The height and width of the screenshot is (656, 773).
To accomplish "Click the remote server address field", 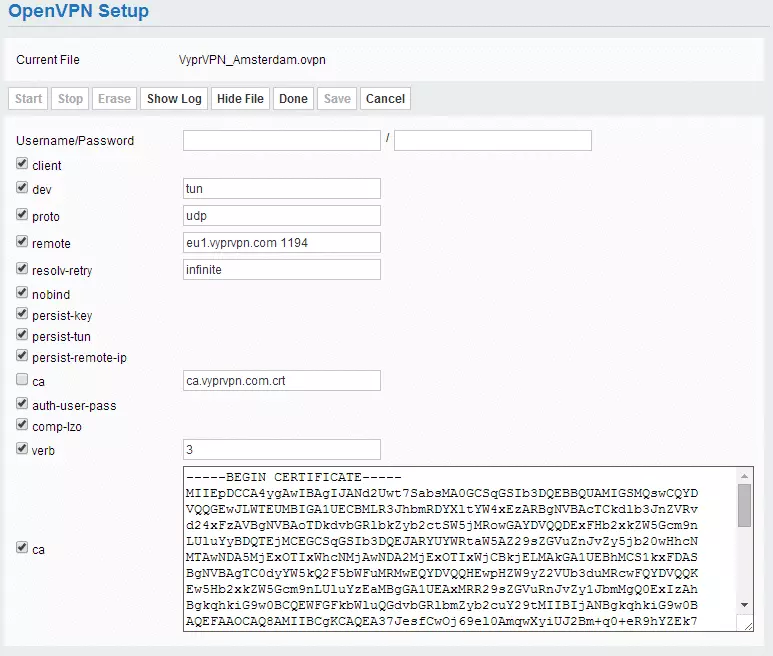I will pos(281,243).
